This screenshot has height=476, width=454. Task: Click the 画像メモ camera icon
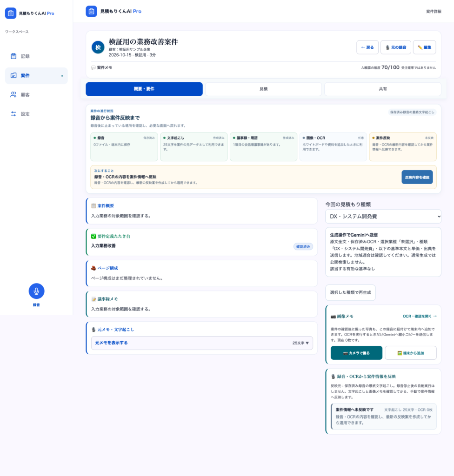[333, 316]
